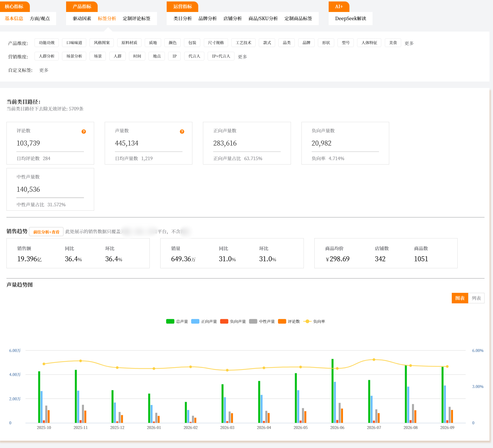This screenshot has width=493, height=448.
Task: Select the 人群分析 marketing tag
Action: [47, 56]
